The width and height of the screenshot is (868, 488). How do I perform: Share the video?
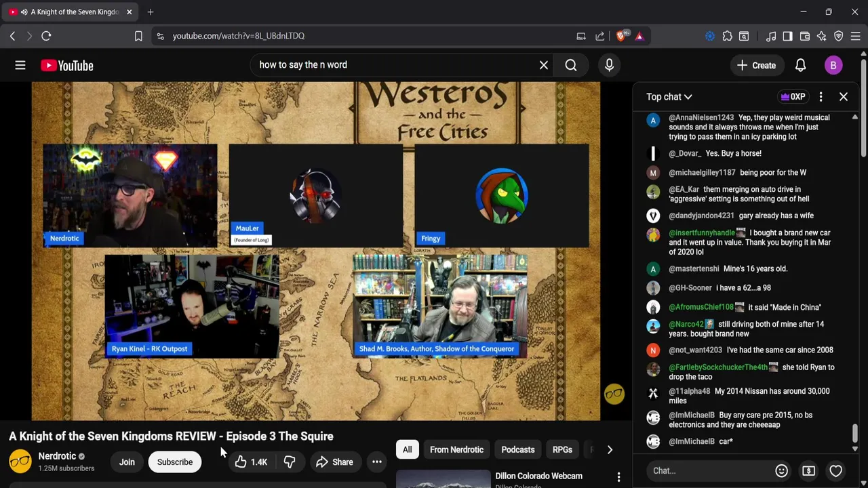click(334, 462)
